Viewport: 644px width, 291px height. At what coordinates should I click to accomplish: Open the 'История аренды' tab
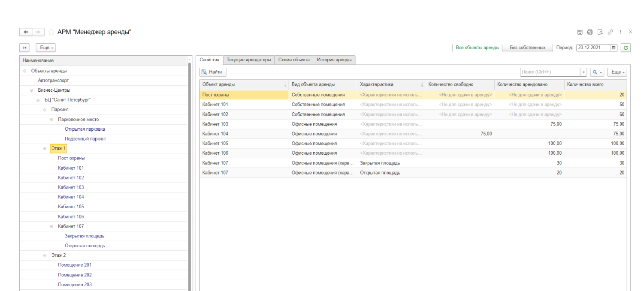coord(334,60)
